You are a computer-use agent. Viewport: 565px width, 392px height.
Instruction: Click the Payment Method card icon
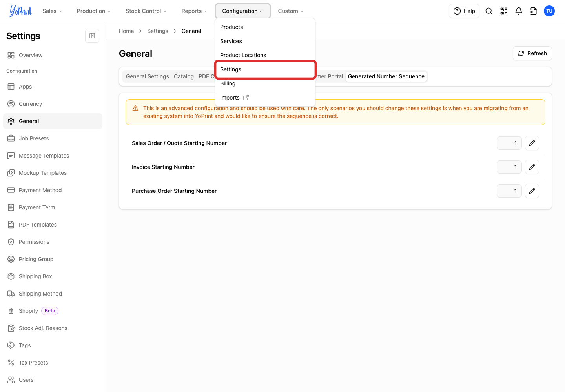pyautogui.click(x=11, y=190)
